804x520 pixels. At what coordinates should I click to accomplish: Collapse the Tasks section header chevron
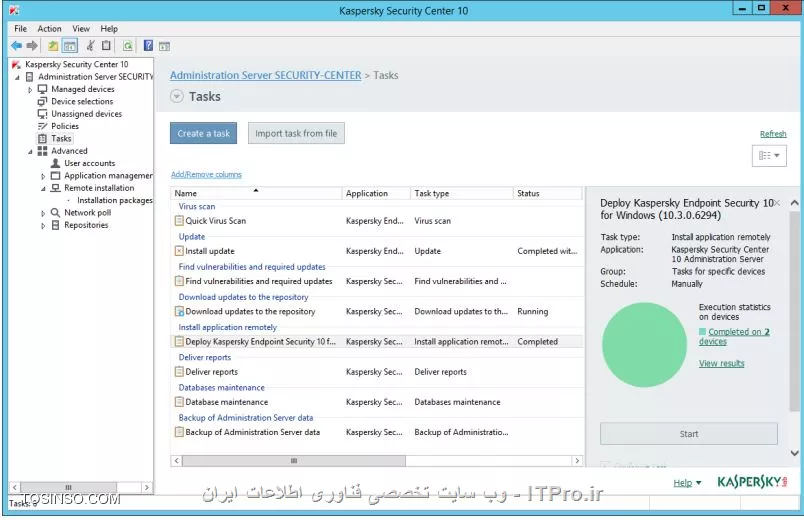point(176,96)
